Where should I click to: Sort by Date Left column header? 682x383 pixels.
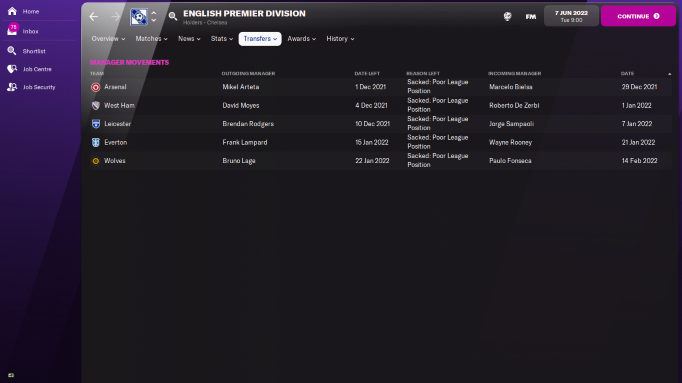367,73
